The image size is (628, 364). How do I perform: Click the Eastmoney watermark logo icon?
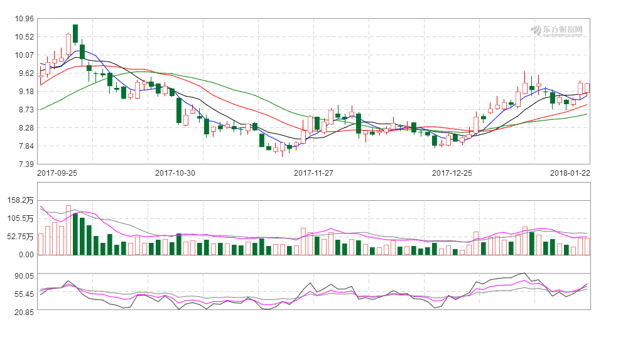pyautogui.click(x=536, y=29)
